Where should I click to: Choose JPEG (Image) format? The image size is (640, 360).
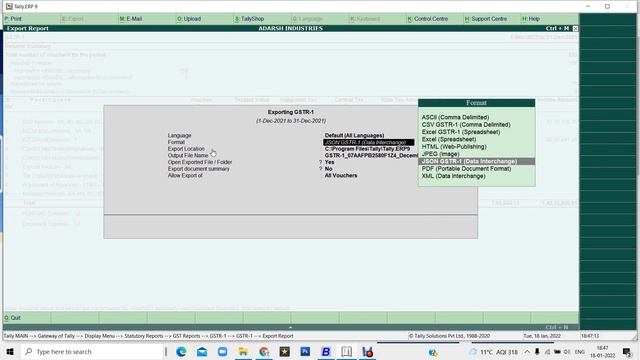point(440,154)
